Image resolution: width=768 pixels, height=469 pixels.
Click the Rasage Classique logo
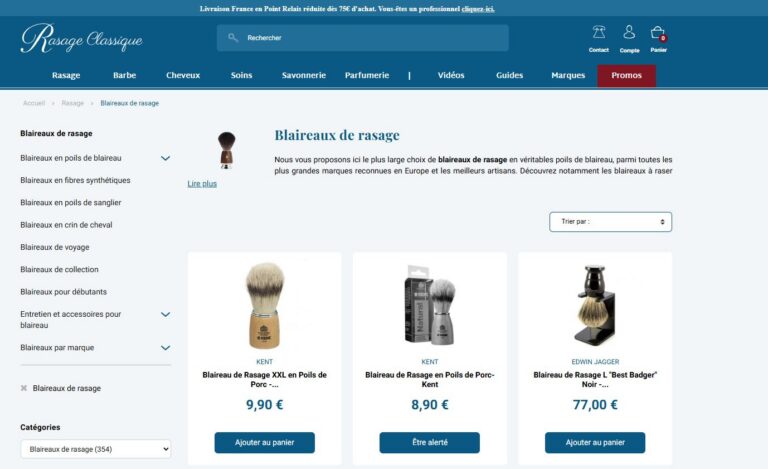pyautogui.click(x=82, y=38)
